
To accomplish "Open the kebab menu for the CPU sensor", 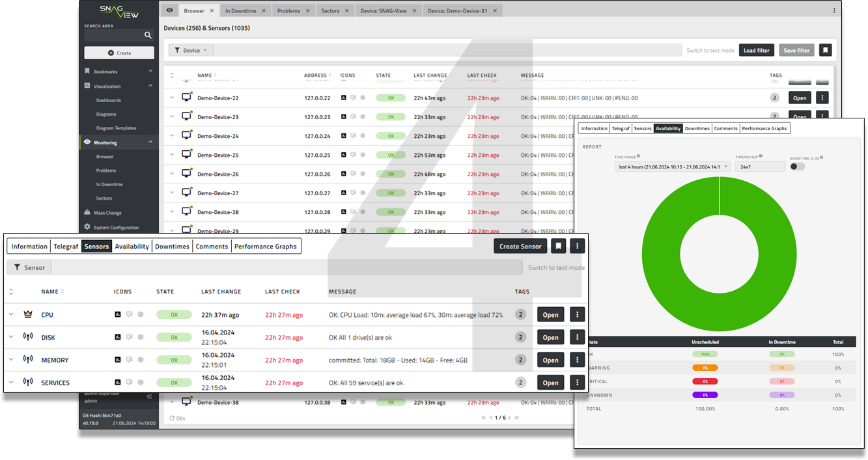I will point(578,315).
